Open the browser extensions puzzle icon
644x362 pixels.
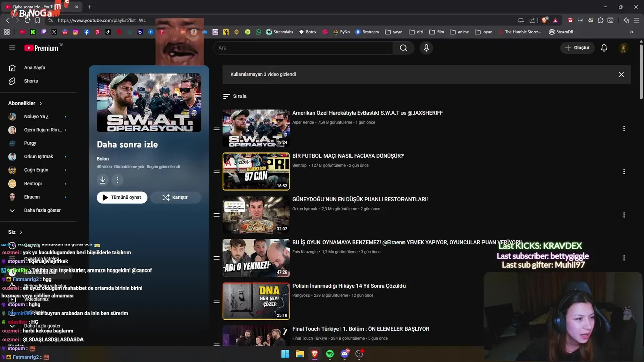[x=600, y=20]
